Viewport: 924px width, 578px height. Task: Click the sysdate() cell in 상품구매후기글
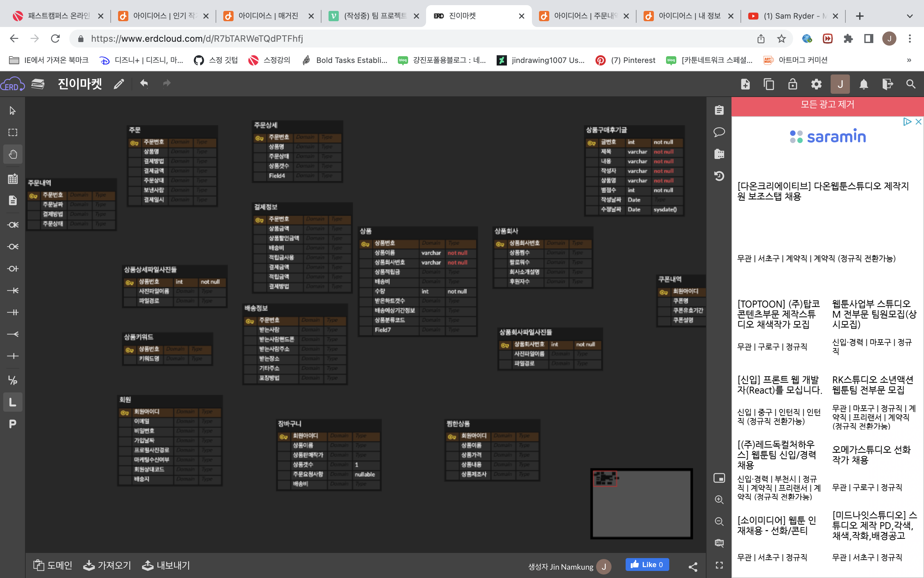(x=665, y=209)
